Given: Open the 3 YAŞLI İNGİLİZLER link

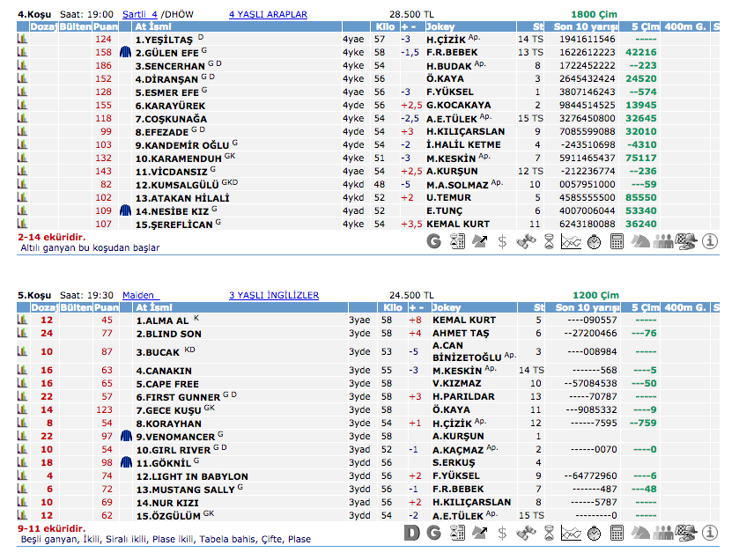Looking at the screenshot, I should point(273,296).
